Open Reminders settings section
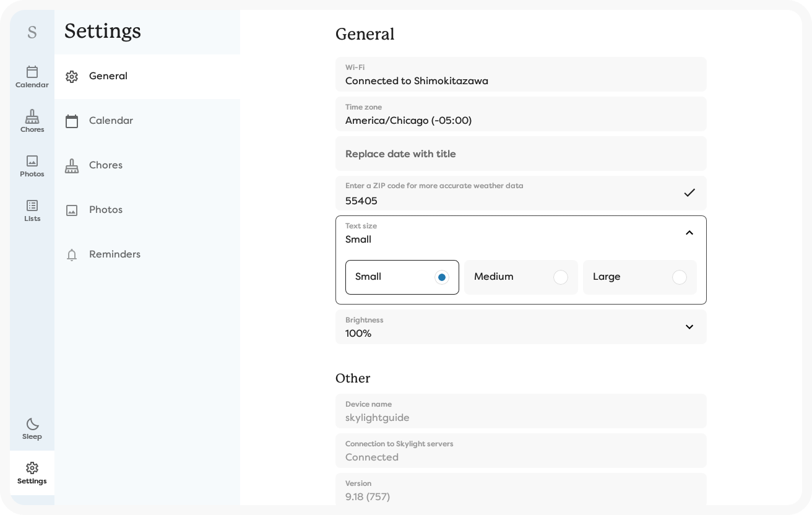This screenshot has width=812, height=515. 114,254
